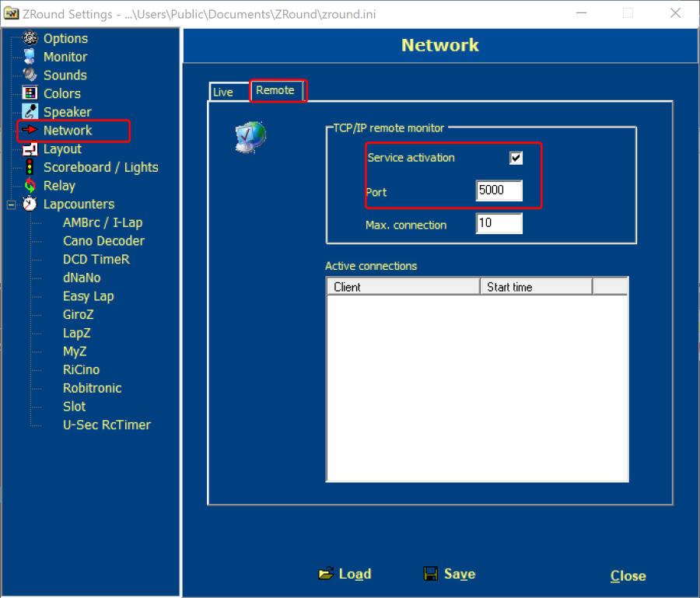This screenshot has width=700, height=598.
Task: Select Network in the settings tree
Action: [68, 131]
